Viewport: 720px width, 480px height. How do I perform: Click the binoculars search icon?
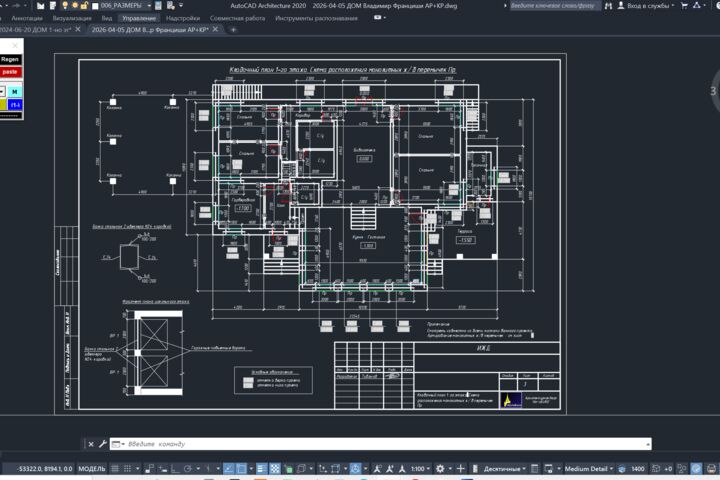(x=608, y=6)
